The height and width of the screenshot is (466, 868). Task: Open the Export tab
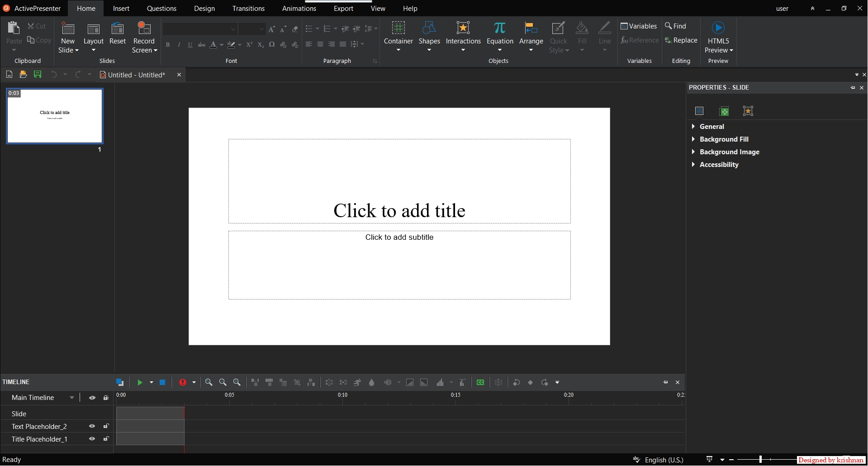tap(343, 9)
